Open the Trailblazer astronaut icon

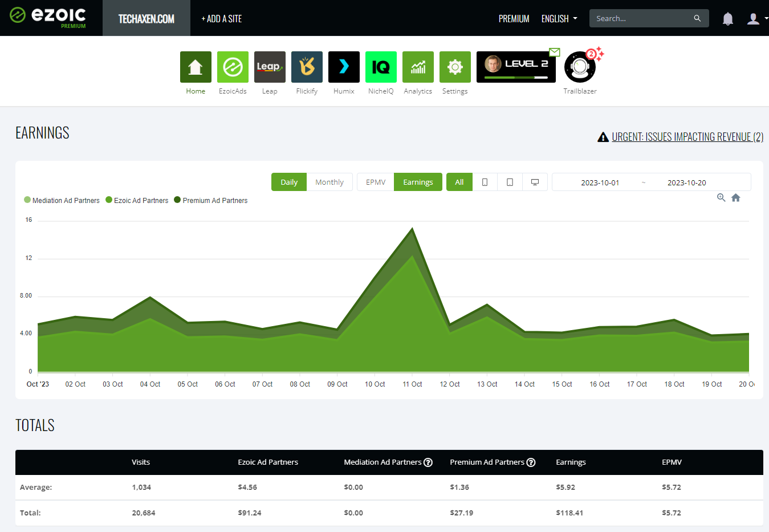[x=580, y=67]
